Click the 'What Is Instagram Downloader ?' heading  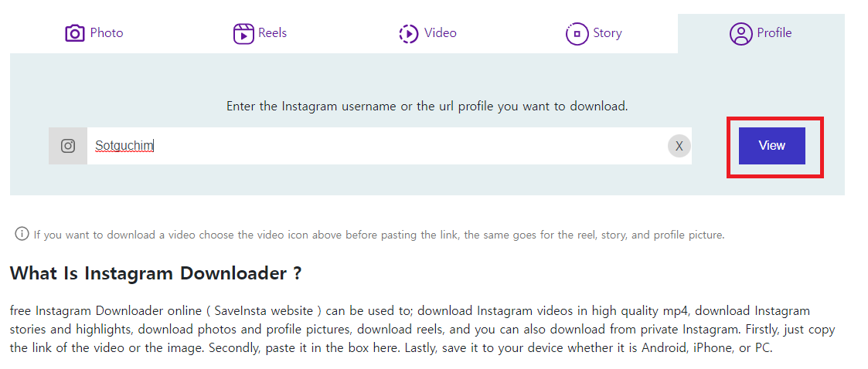pos(156,273)
